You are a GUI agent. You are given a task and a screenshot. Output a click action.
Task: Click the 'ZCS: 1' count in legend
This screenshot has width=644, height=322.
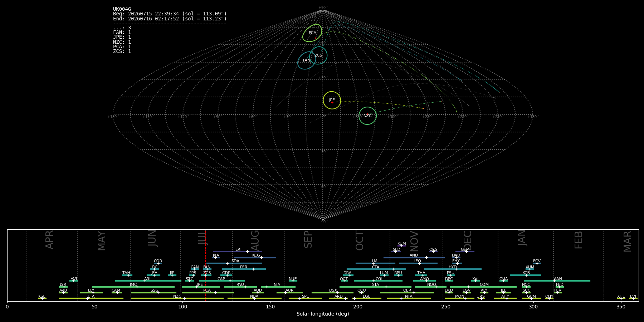[x=122, y=51]
